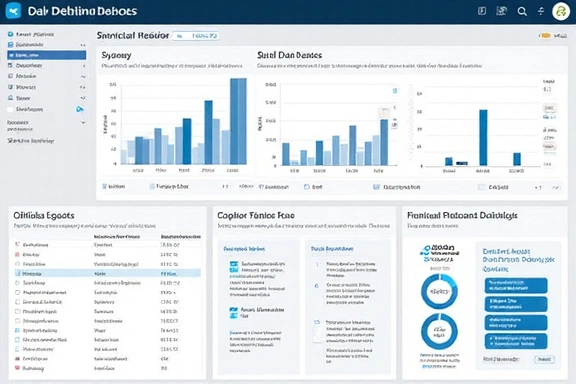This screenshot has width=576, height=384.
Task: Toggle the first checkbox under the second chart
Action: (x=261, y=187)
